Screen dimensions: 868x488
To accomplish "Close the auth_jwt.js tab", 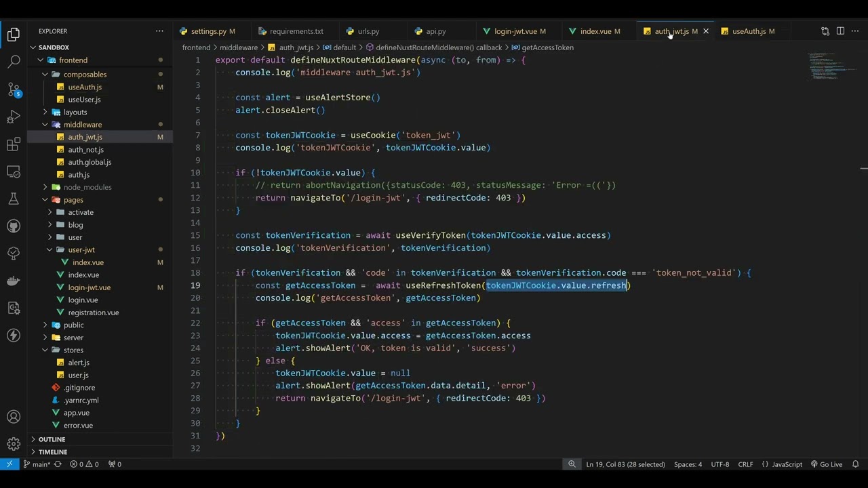I will coord(705,31).
